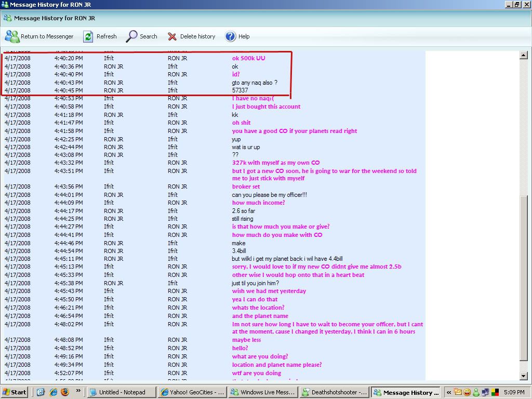Switch to Untitled - Notepad taskbar window
Screen dimensions: 532x399
[122, 392]
